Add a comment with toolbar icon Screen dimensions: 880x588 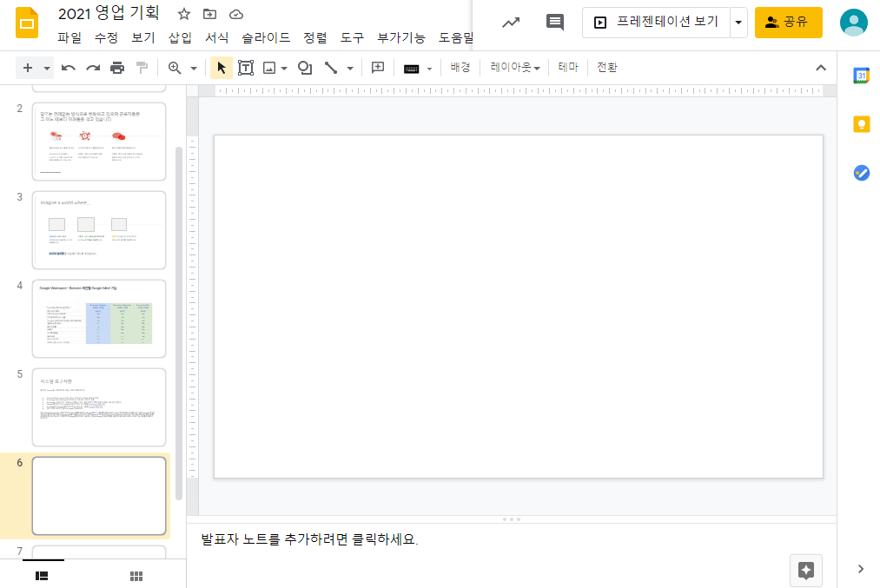coord(378,68)
